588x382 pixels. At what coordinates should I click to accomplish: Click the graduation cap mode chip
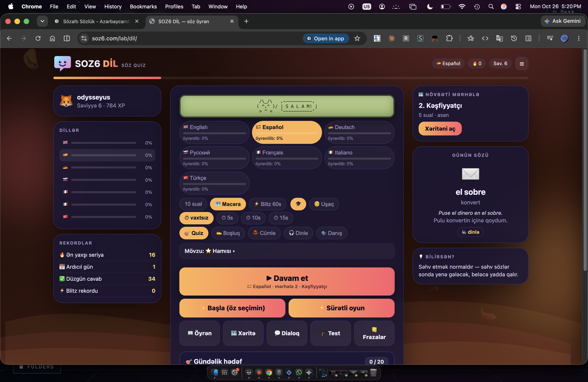(298, 204)
